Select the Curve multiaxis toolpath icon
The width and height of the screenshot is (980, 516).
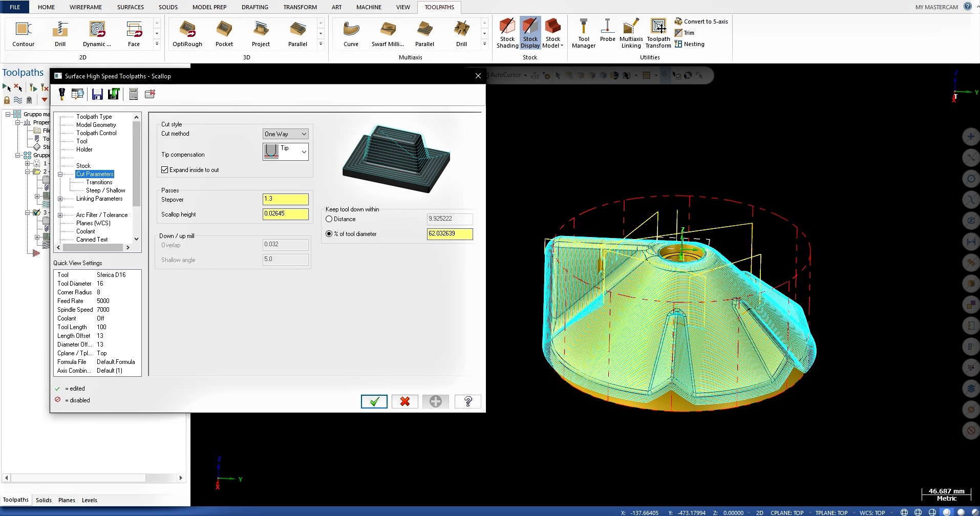click(351, 34)
